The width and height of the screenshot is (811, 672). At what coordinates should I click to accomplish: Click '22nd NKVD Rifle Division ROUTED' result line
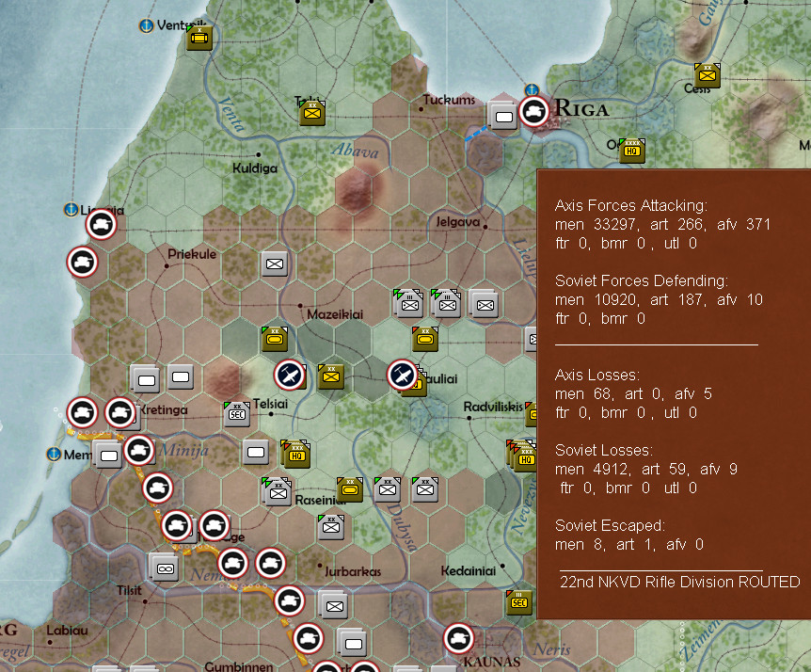coord(679,582)
